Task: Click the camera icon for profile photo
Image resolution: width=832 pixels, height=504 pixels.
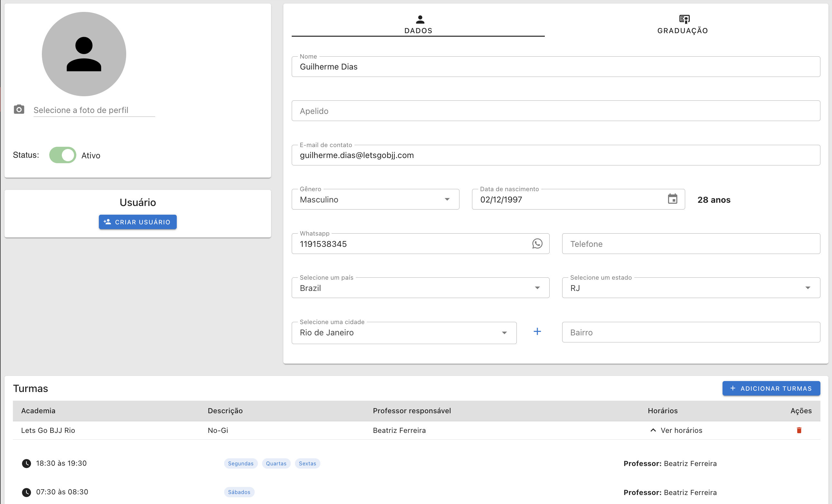Action: [19, 110]
